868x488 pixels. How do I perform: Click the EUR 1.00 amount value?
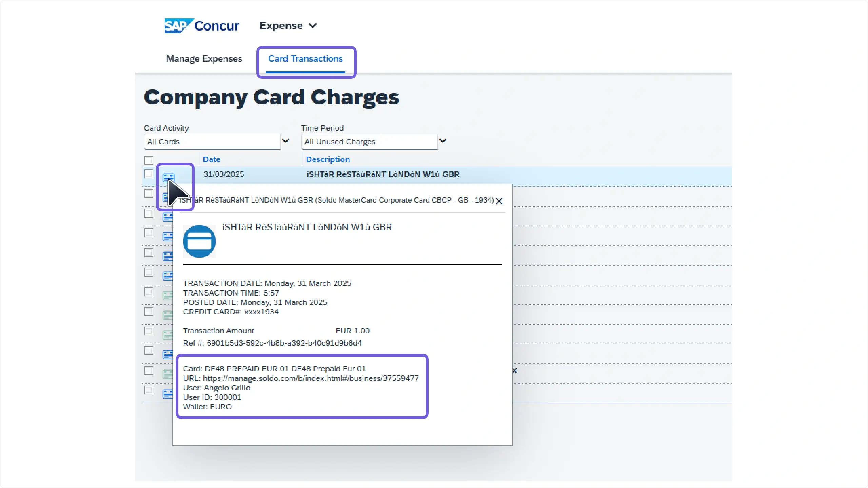click(x=353, y=331)
